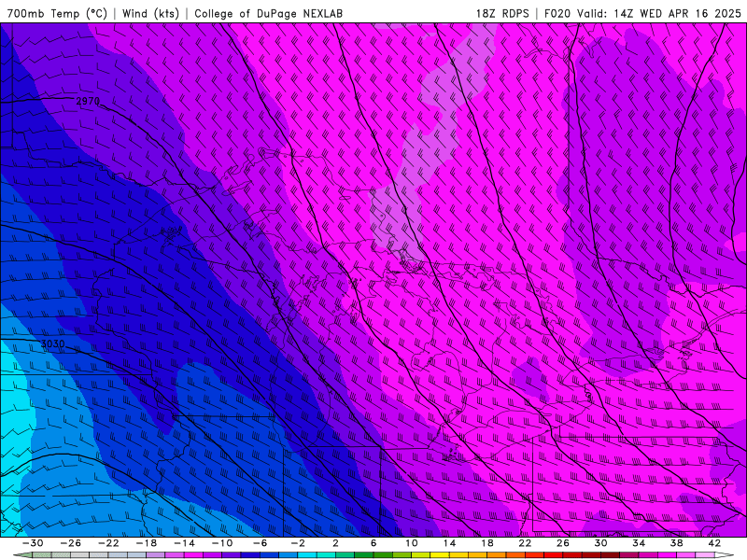Viewport: 747px width, 560px height.
Task: Click the -10 colorbar tick label
Action: 222,543
